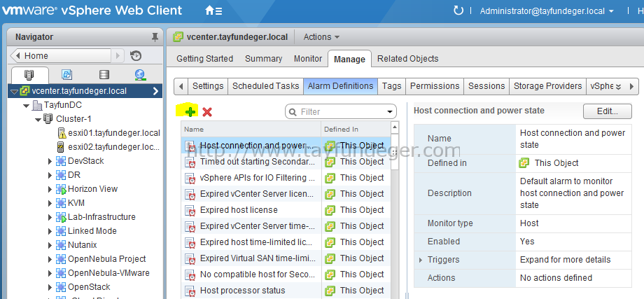
Task: Select the OpenNebula-VMware tree item
Action: click(x=108, y=272)
